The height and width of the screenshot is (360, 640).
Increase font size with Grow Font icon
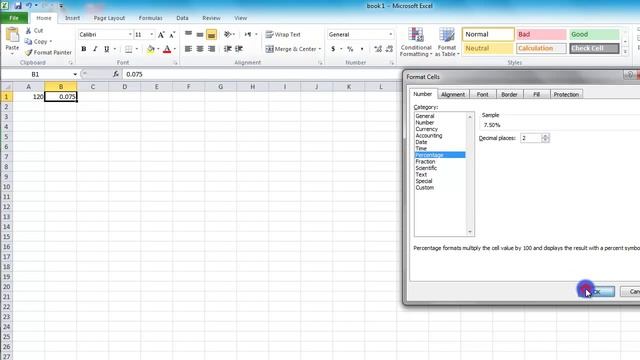pos(161,35)
